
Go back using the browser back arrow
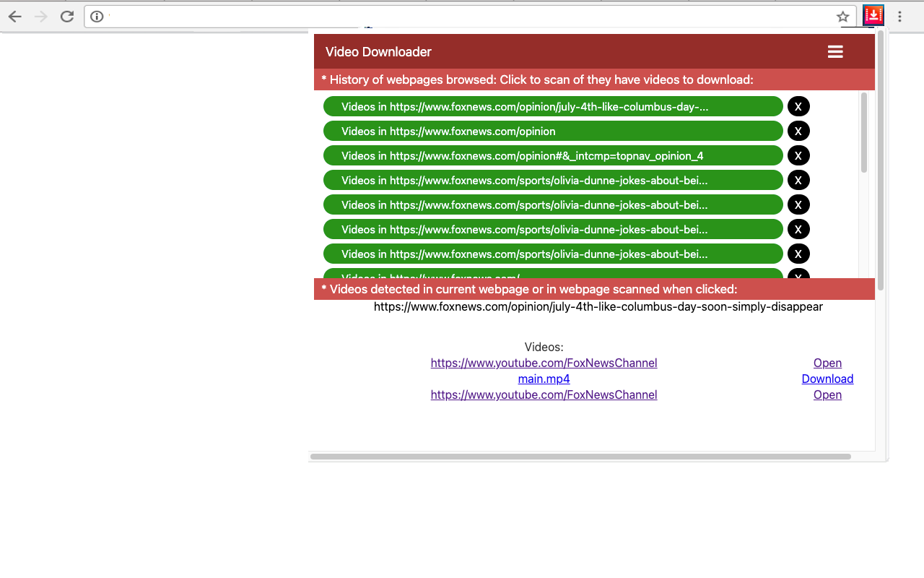[x=15, y=17]
